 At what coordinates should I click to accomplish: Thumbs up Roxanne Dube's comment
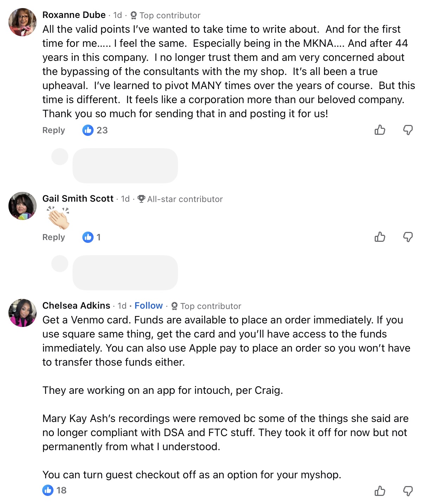[380, 130]
